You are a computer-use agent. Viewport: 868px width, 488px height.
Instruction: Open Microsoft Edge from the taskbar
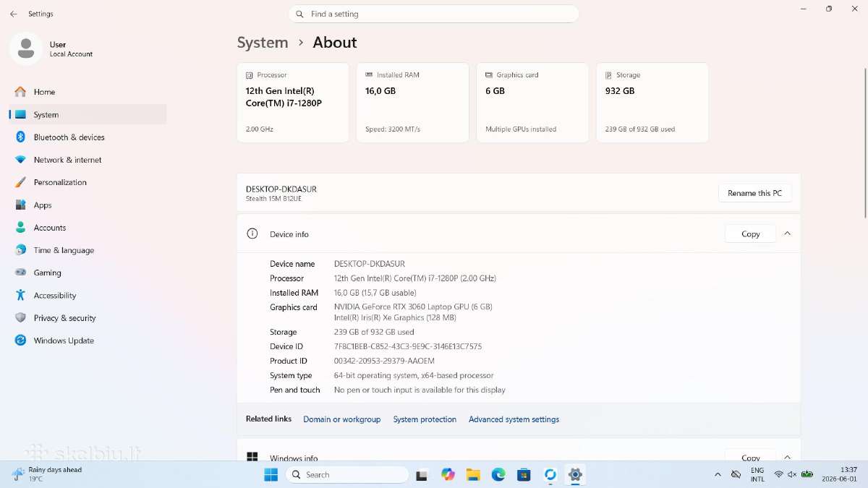[498, 474]
